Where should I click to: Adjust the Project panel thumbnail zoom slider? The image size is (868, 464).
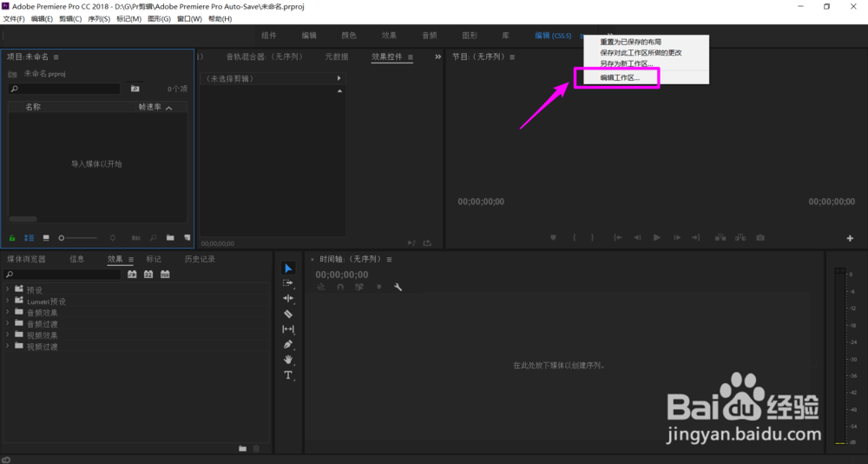tap(77, 238)
